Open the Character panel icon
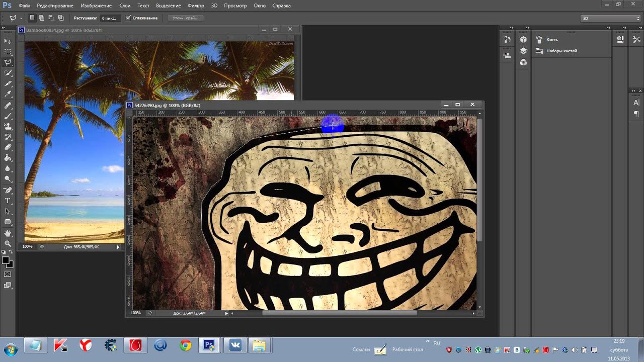 [636, 103]
